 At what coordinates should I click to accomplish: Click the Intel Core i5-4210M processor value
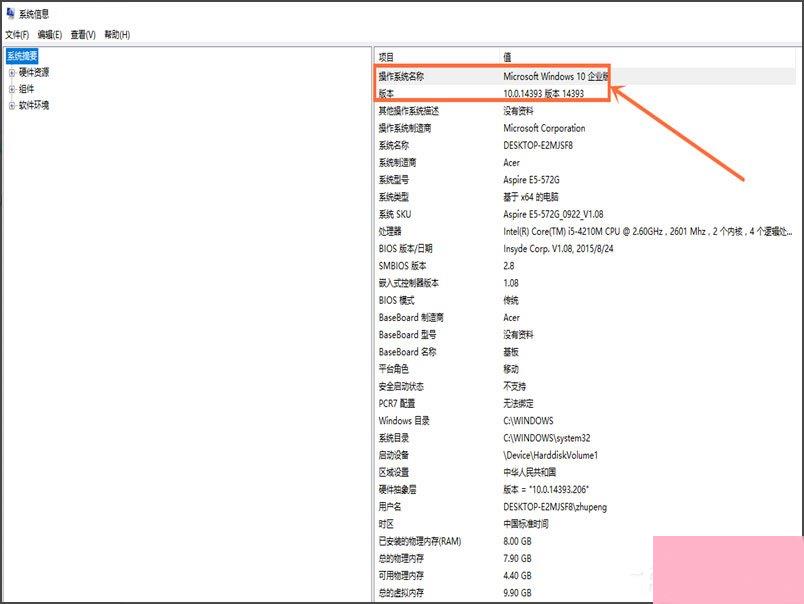[648, 231]
